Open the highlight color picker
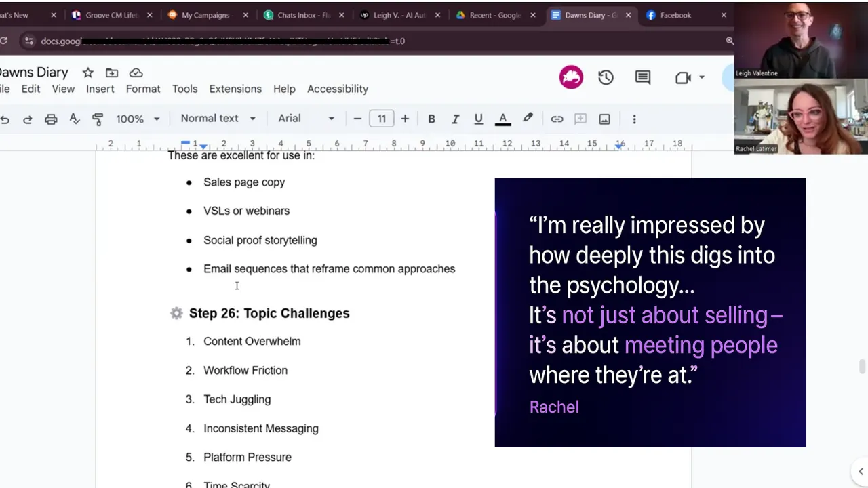Viewport: 868px width, 488px height. (x=528, y=119)
